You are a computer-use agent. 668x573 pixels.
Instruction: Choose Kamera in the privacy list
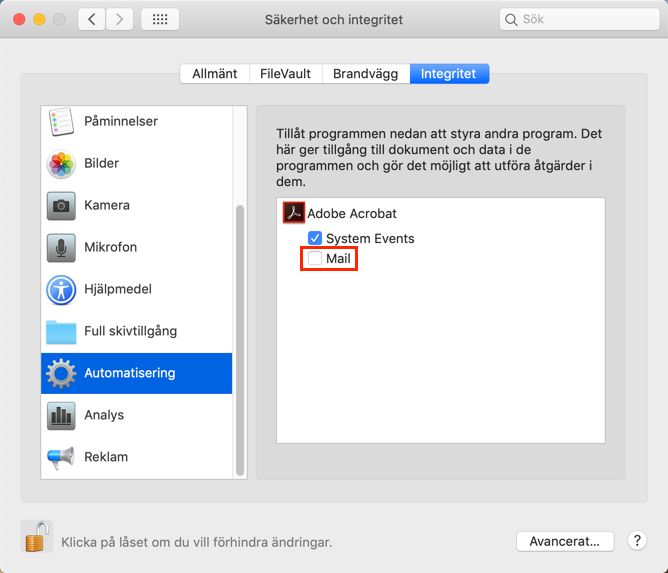(x=137, y=205)
